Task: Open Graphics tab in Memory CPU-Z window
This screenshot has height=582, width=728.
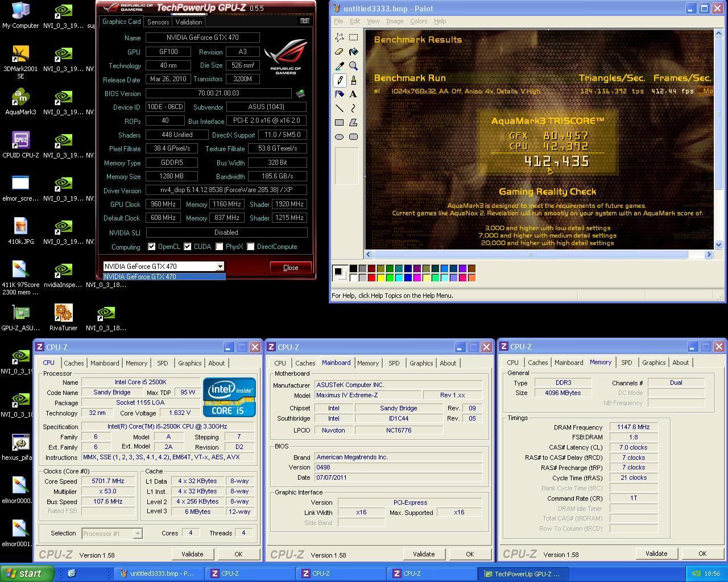Action: click(653, 363)
